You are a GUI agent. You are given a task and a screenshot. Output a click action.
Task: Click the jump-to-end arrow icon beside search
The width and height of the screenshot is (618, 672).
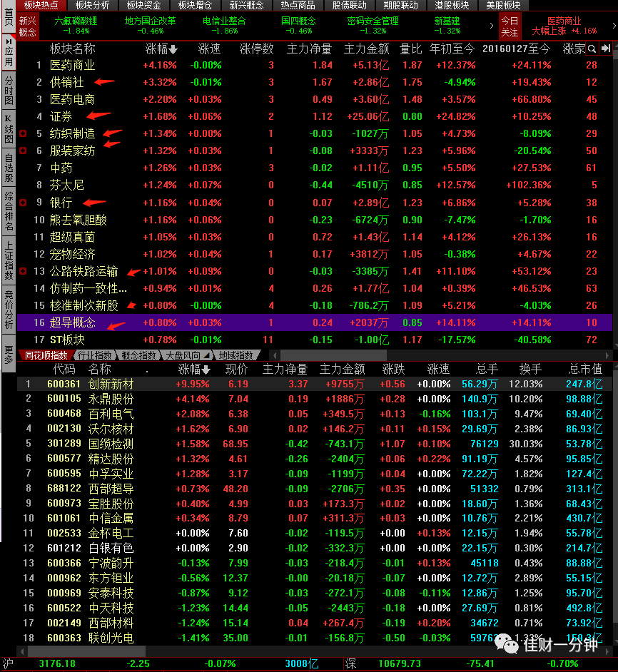pyautogui.click(x=606, y=49)
